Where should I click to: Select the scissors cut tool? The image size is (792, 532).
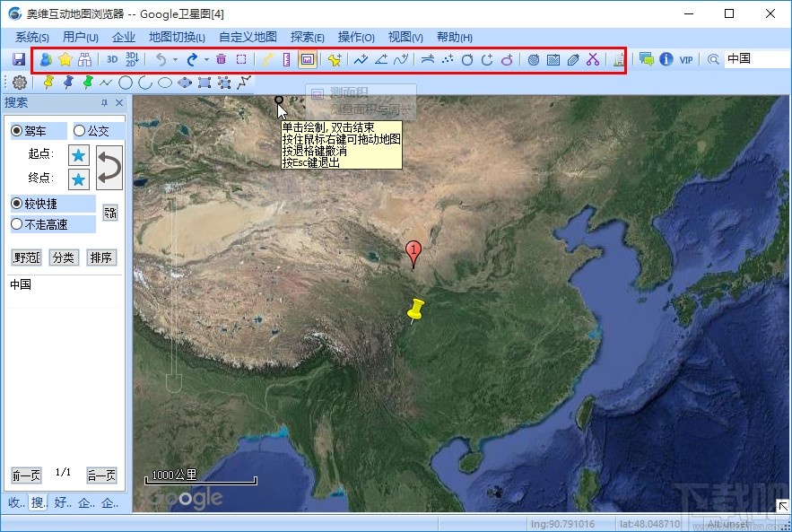tap(592, 59)
